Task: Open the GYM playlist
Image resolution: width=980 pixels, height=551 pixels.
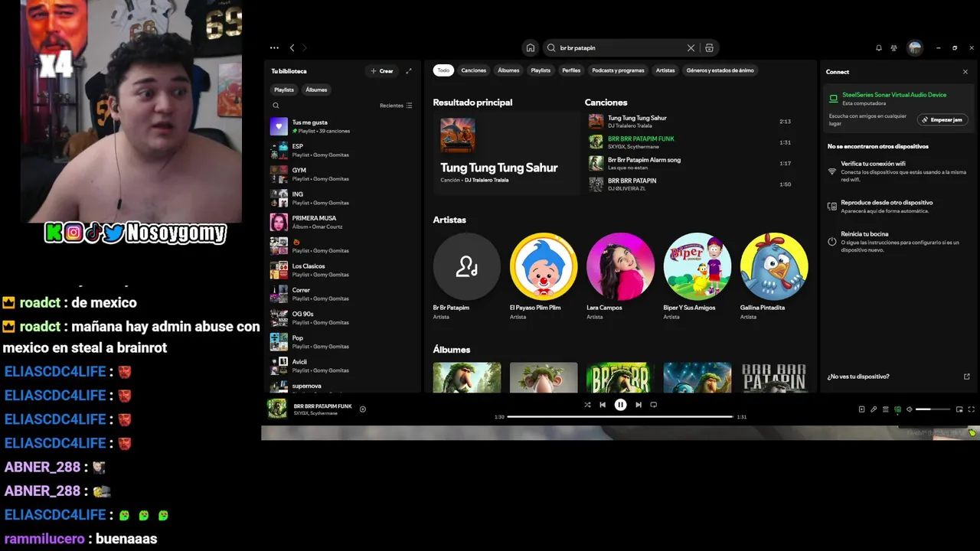Action: pos(343,174)
